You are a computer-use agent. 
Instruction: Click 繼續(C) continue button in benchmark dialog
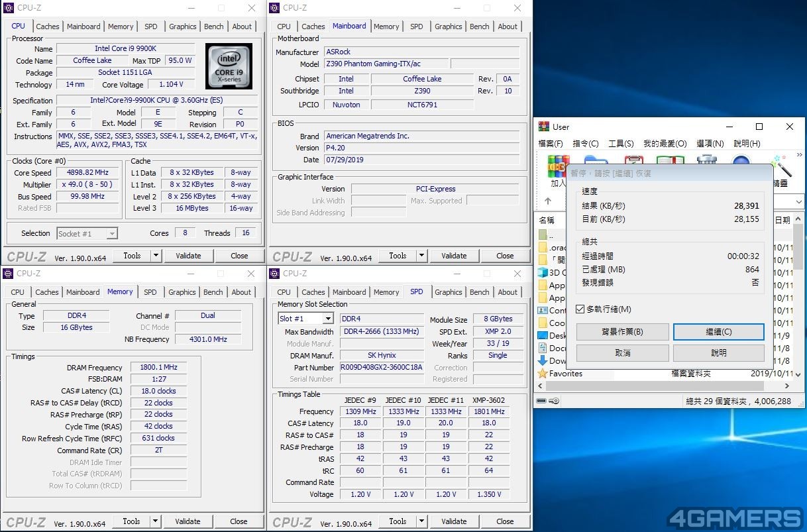[x=719, y=332]
